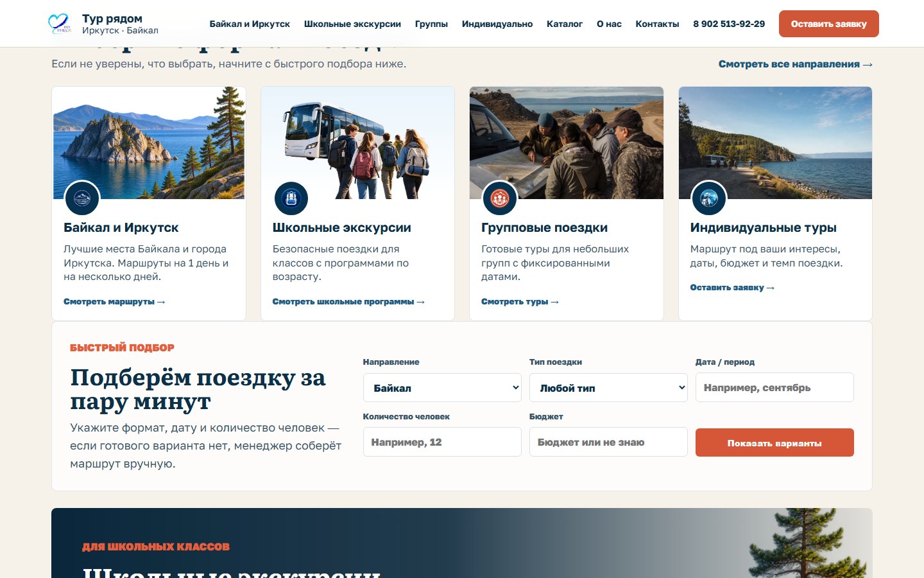This screenshot has height=578, width=924.
Task: Click the group studying a map photo
Action: (567, 143)
